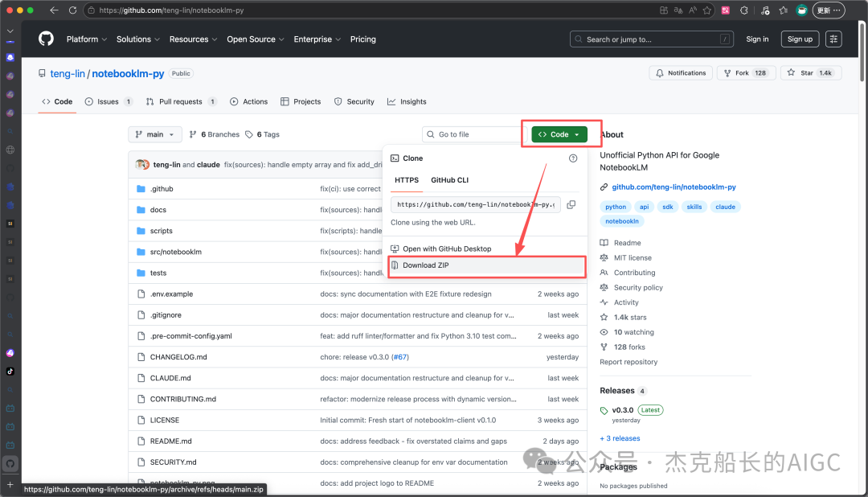Open the v0.3.0 latest release

point(622,411)
